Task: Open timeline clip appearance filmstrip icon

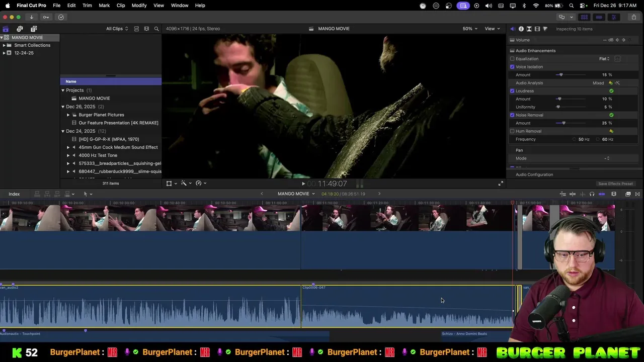Action: [614, 194]
